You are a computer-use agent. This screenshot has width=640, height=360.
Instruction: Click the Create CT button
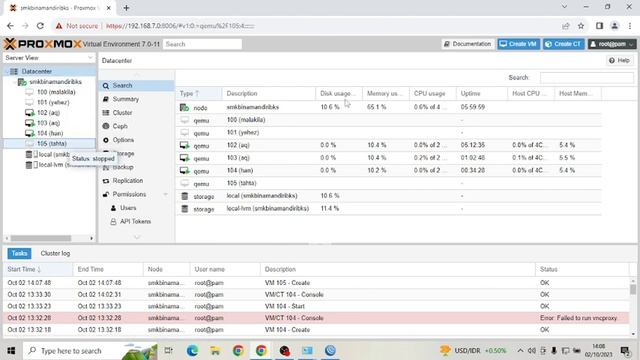[x=564, y=44]
